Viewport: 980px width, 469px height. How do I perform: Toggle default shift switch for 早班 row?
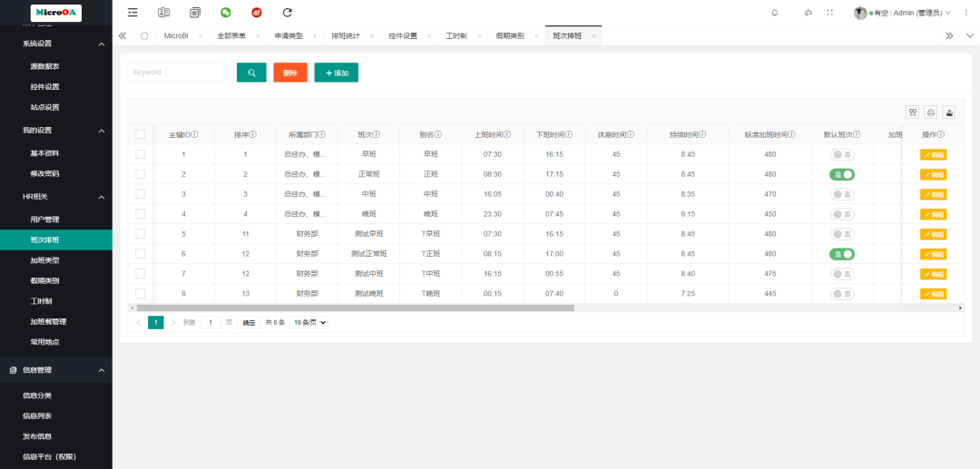[x=842, y=154]
